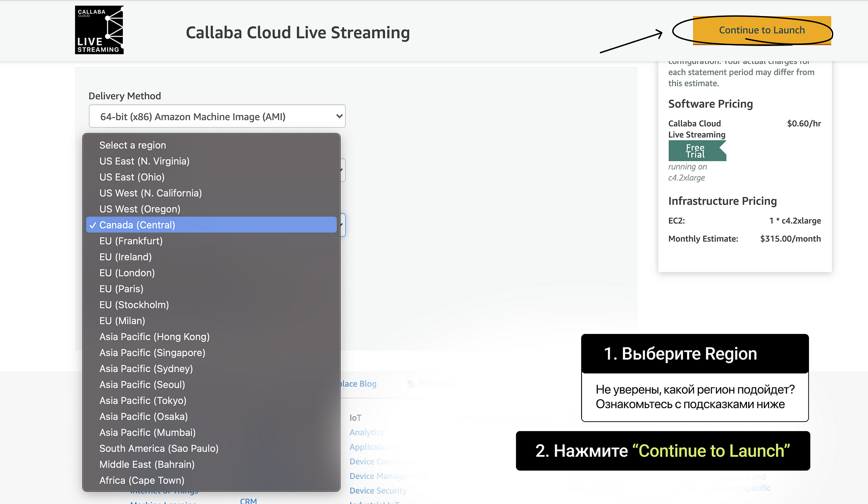Click the Infrastructure Pricing heading
This screenshot has height=504, width=868.
(x=723, y=201)
